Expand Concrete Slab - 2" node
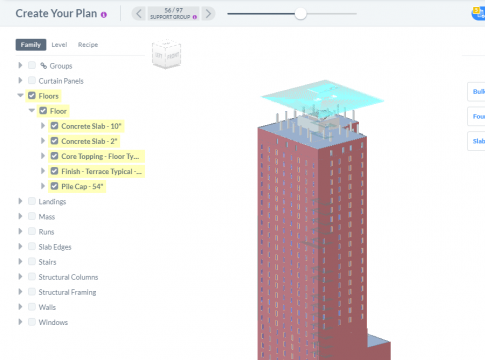The image size is (485, 360). [x=43, y=141]
